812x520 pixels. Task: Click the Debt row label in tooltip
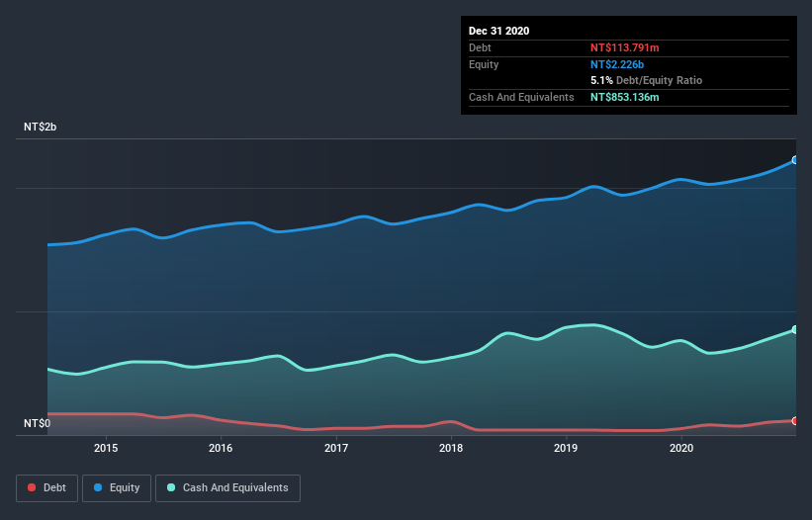point(480,47)
